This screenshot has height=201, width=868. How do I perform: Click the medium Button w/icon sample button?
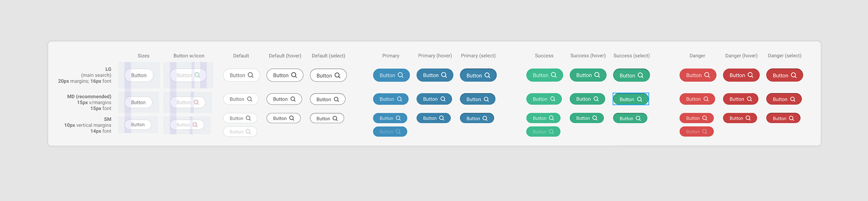pos(188,103)
